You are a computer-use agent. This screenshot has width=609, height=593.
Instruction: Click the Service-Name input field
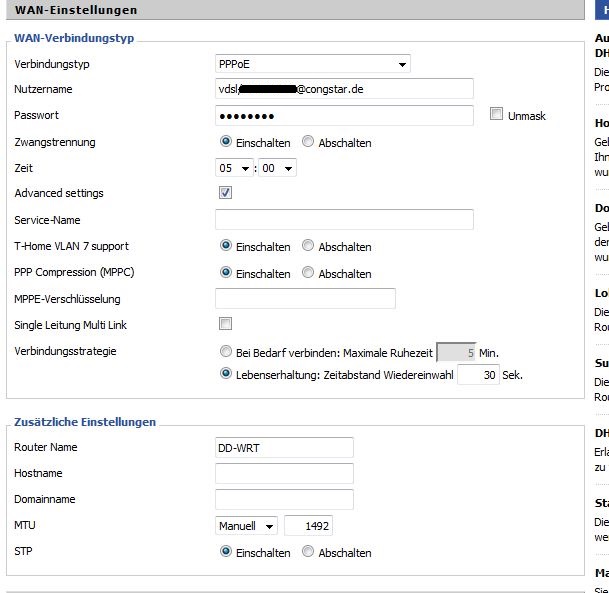(344, 220)
